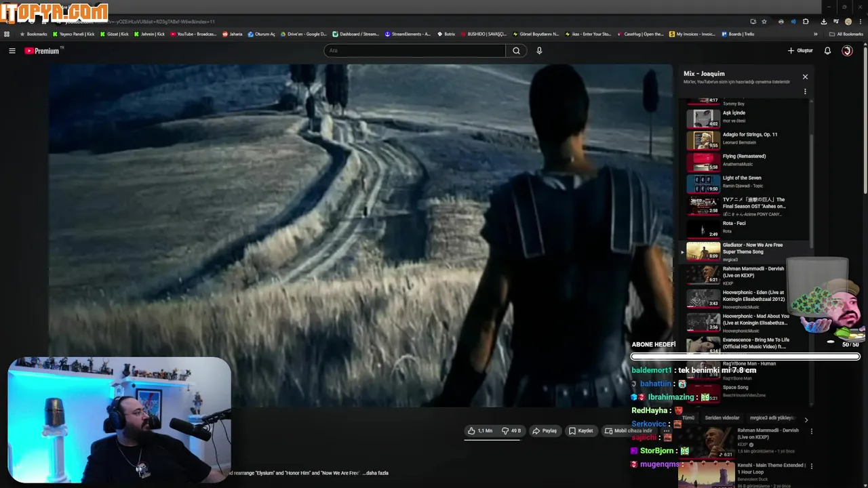The image size is (868, 488).
Task: Select the Seriden videolar filter chip
Action: click(x=722, y=418)
